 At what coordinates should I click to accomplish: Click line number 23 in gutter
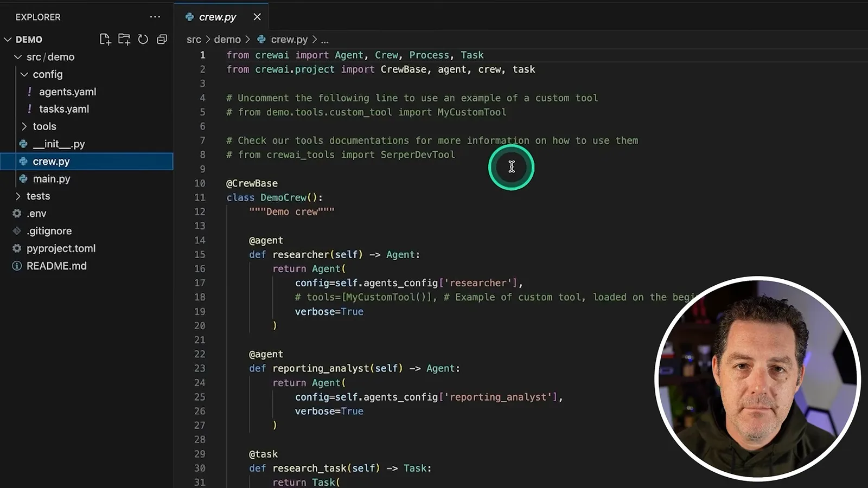(200, 368)
